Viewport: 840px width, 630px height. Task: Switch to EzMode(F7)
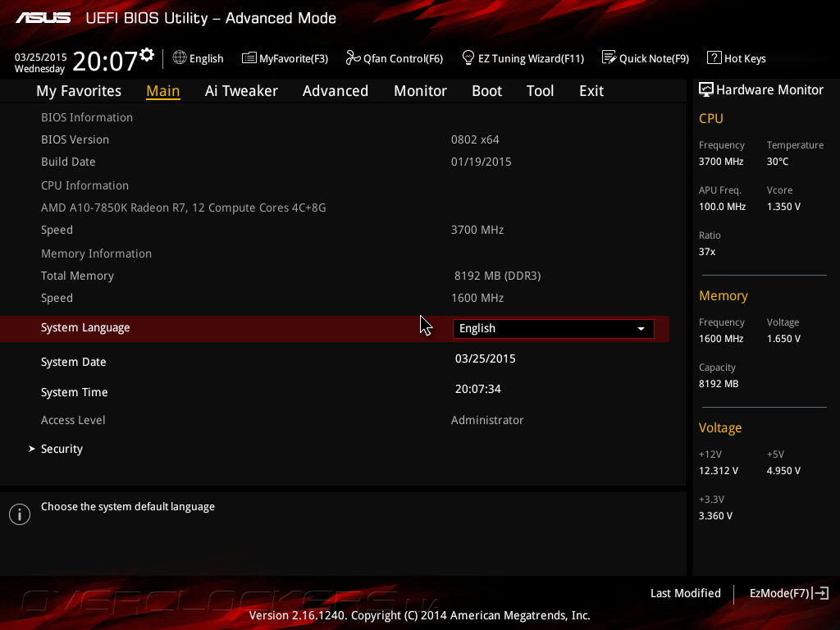click(788, 593)
